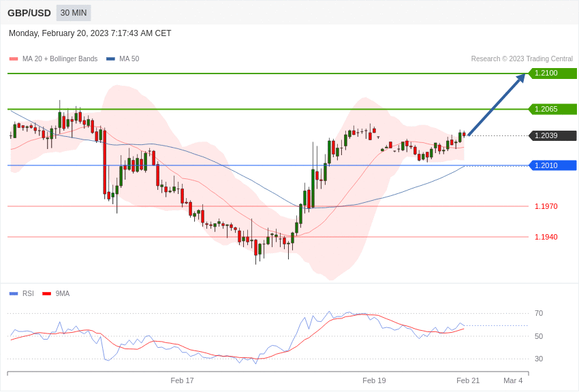Click the red 9MA legend swatch
The height and width of the screenshot is (392, 579).
[46, 293]
